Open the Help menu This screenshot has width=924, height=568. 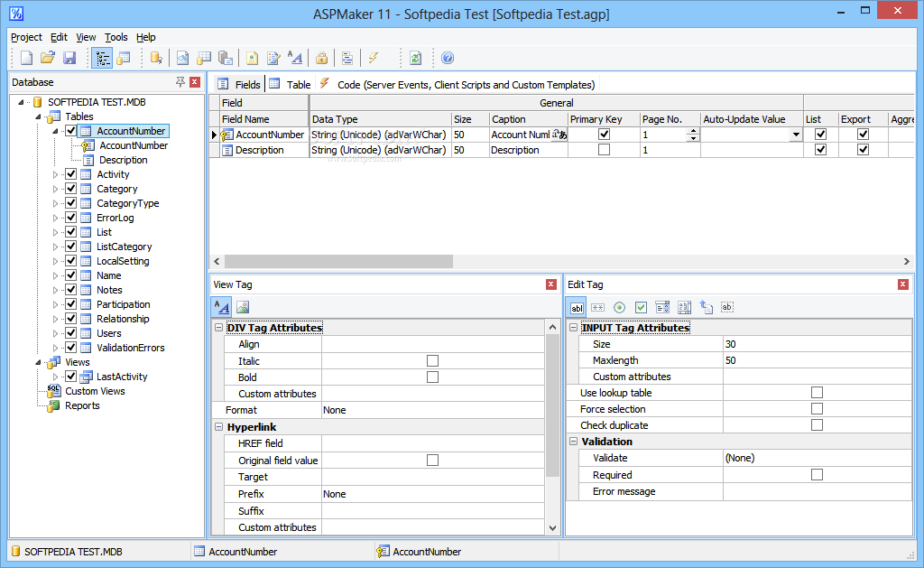click(146, 37)
